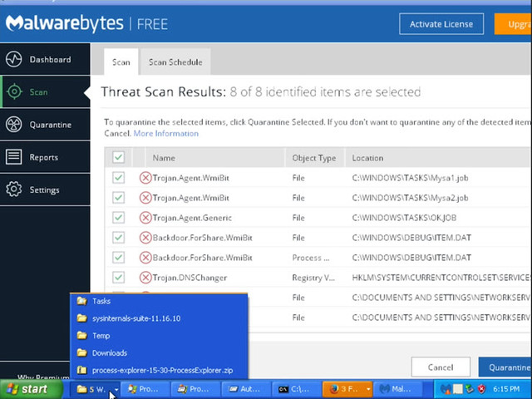Image resolution: width=532 pixels, height=399 pixels.
Task: Click the Scan target icon in sidebar
Action: (13, 92)
